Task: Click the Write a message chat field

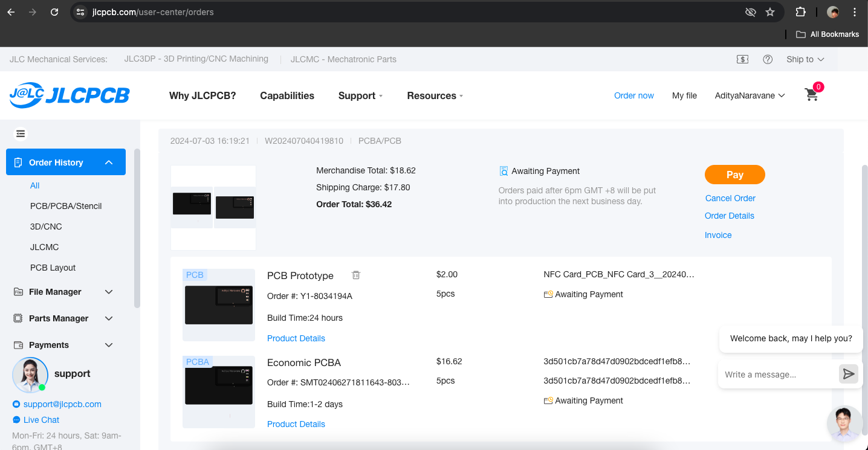Action: (778, 374)
